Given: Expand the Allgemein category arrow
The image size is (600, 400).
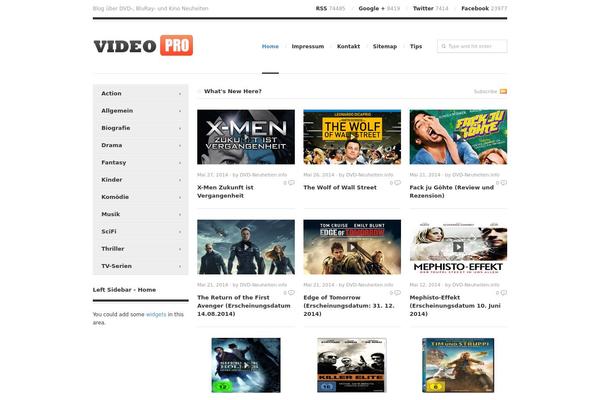Looking at the screenshot, I should [180, 111].
